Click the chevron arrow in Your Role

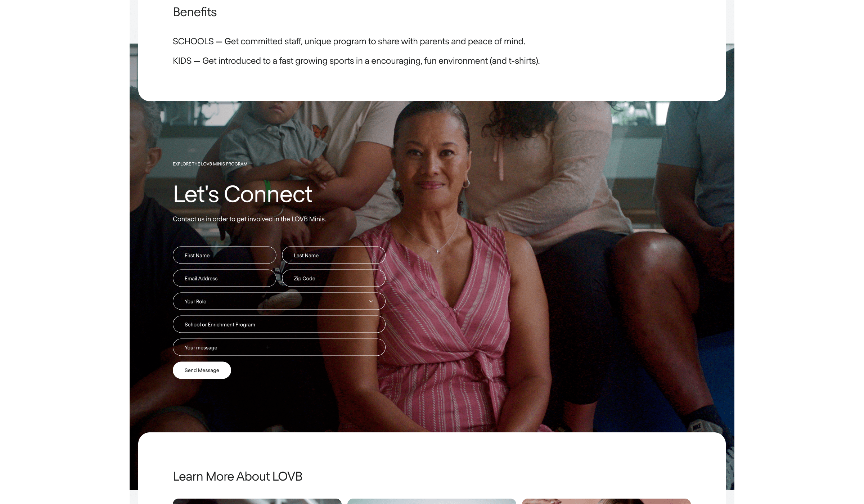coord(371,301)
